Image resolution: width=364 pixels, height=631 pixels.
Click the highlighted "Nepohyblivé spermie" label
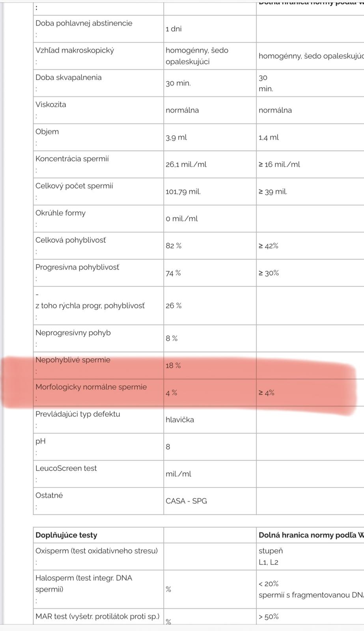[73, 360]
